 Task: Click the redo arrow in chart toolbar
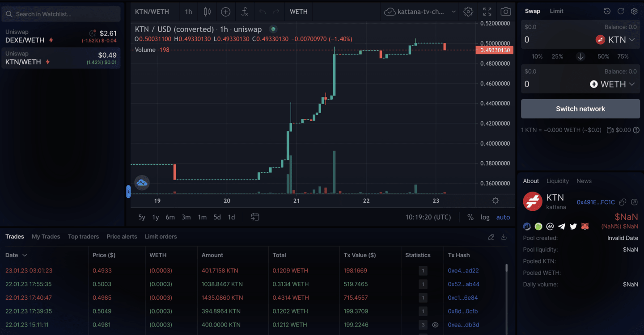point(276,12)
